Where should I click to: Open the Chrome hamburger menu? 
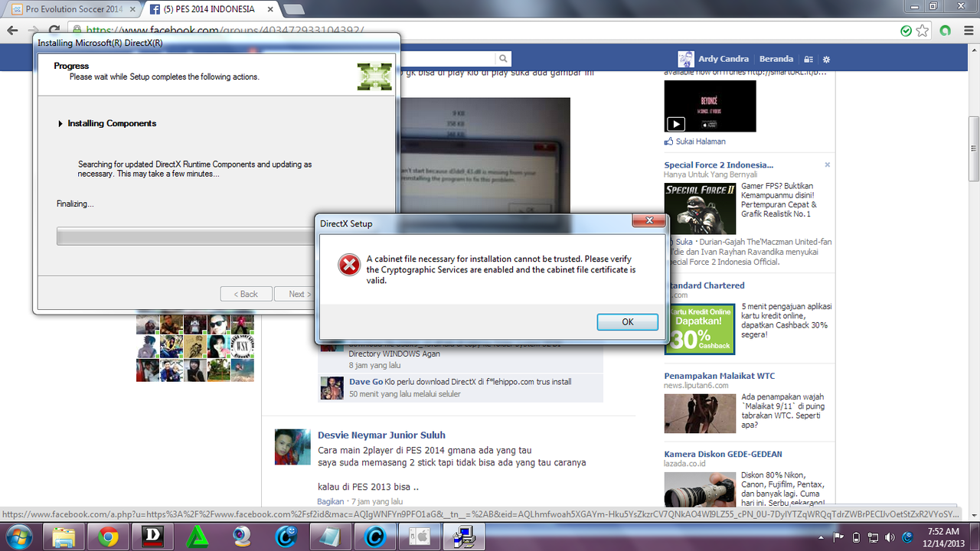(967, 31)
